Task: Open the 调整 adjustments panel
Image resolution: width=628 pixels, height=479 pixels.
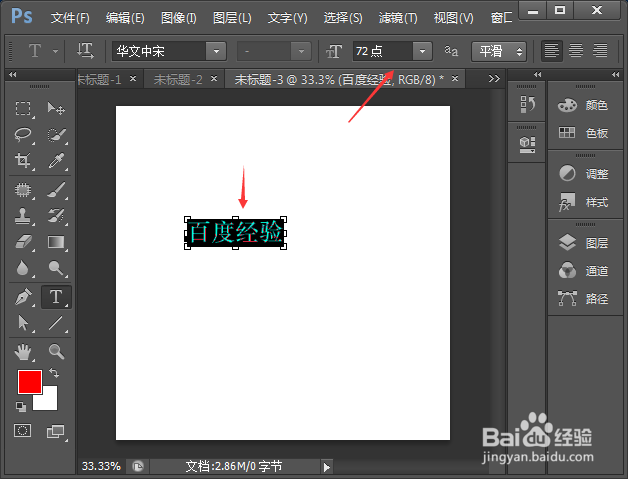Action: coord(585,174)
